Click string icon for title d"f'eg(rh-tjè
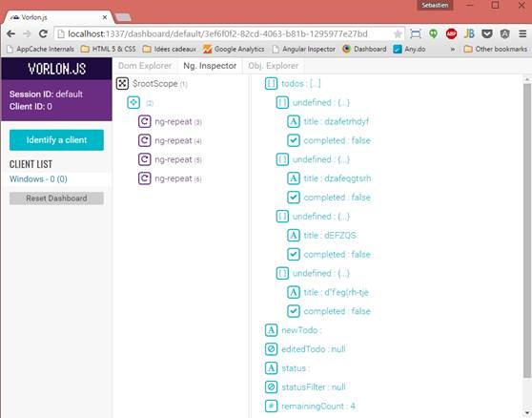The width and height of the screenshot is (532, 418). [294, 292]
